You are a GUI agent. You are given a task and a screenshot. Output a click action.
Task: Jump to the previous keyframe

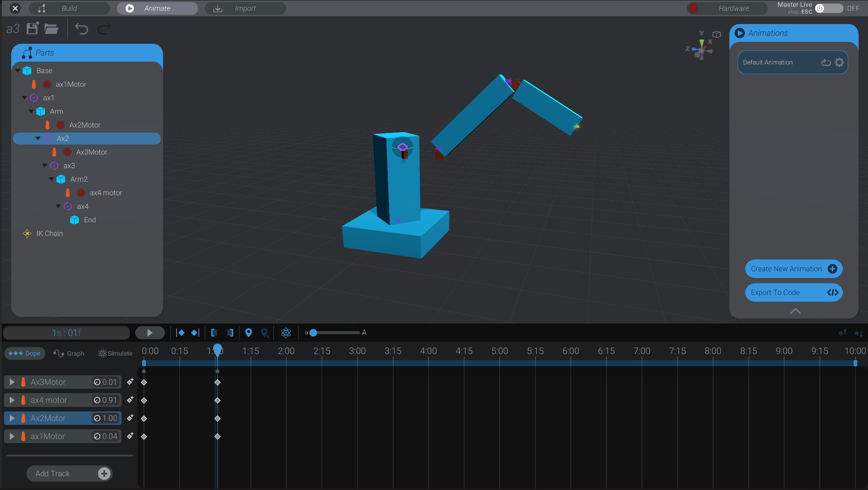180,332
